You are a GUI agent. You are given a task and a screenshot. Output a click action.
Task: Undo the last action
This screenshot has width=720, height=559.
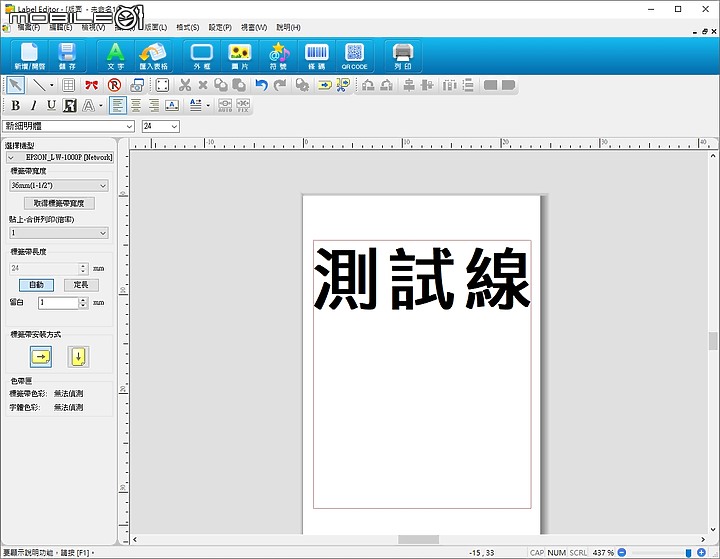tap(261, 85)
